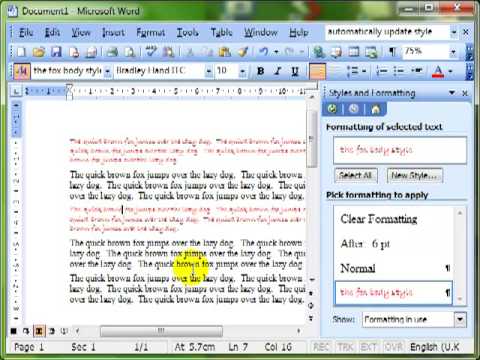Open the Insert menu
This screenshot has height=360, width=480.
(113, 33)
